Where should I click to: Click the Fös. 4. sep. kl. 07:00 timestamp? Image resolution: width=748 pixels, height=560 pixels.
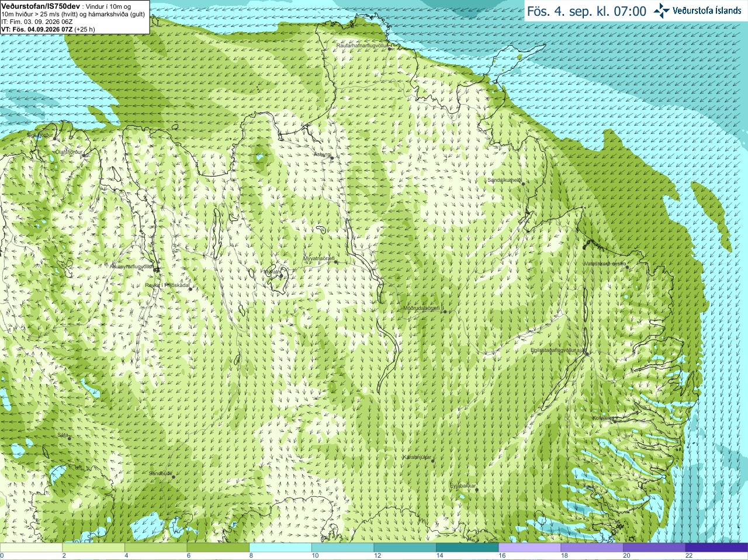(587, 11)
